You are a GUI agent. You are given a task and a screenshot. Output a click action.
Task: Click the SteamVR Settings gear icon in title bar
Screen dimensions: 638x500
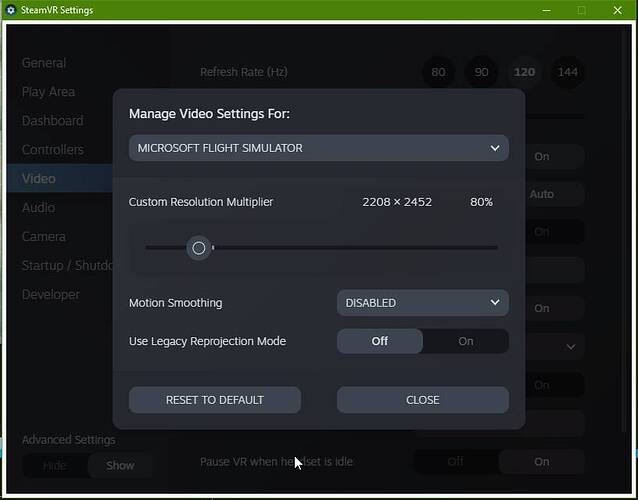pyautogui.click(x=11, y=10)
